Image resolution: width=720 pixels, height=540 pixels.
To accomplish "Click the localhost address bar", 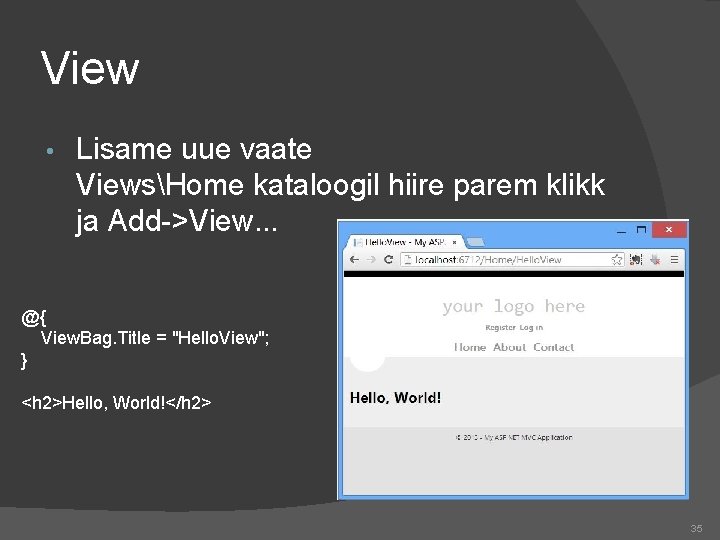I will coord(512,260).
